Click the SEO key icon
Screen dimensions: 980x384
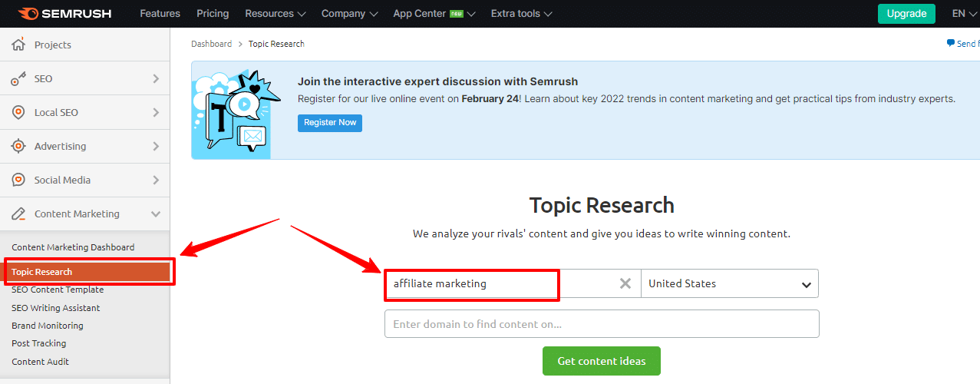19,78
